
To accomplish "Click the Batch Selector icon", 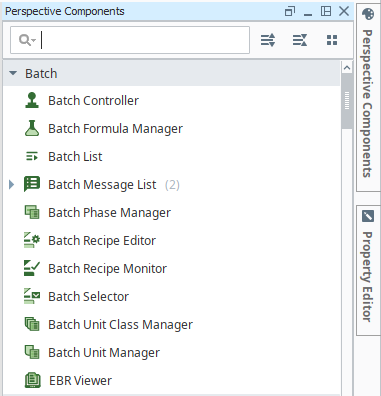I will click(x=32, y=296).
